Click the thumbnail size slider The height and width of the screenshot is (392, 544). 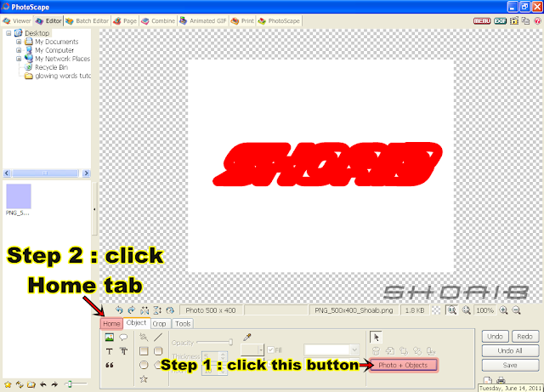click(x=76, y=384)
